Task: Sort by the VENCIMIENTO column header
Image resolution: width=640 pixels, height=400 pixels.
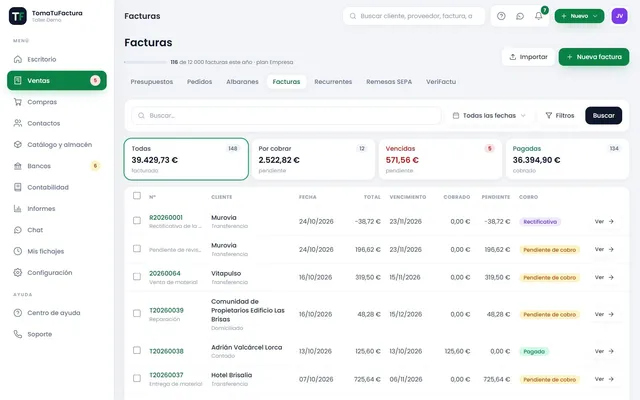Action: pyautogui.click(x=408, y=197)
